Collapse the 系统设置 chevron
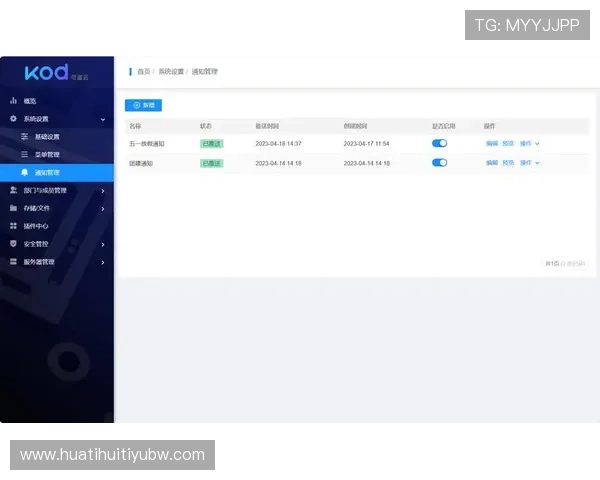The width and height of the screenshot is (600, 480). [103, 119]
